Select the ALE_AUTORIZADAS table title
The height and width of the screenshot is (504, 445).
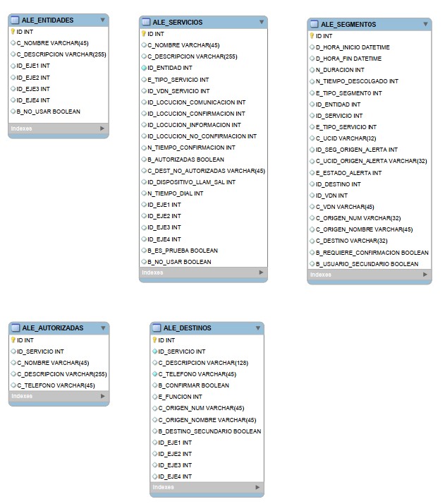(53, 328)
